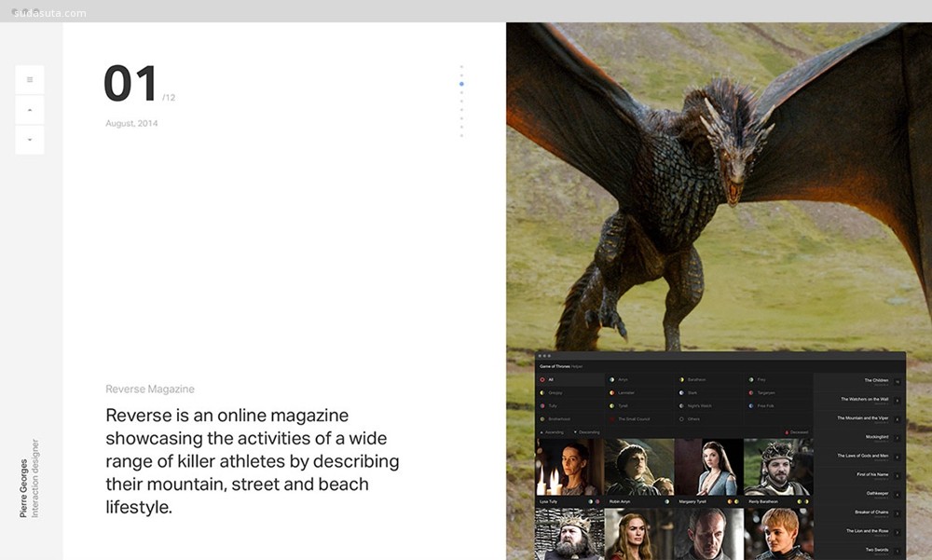Click the 'August, 2014' date text
The height and width of the screenshot is (560, 932).
point(131,123)
